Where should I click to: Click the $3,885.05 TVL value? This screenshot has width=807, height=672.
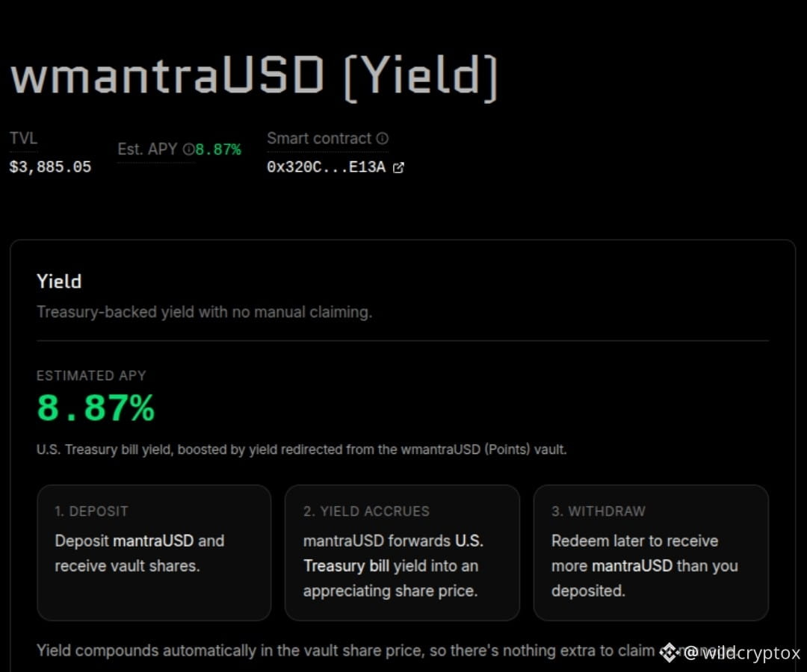[51, 167]
